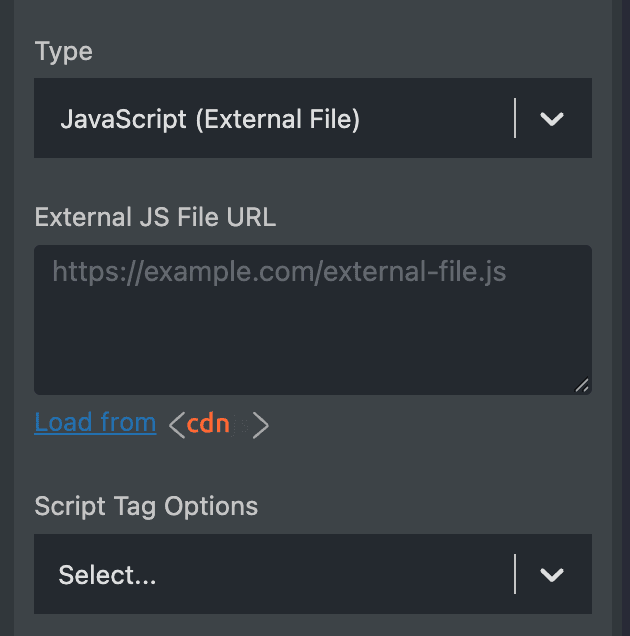Expand the Type dropdown chevron arrow

(x=552, y=119)
